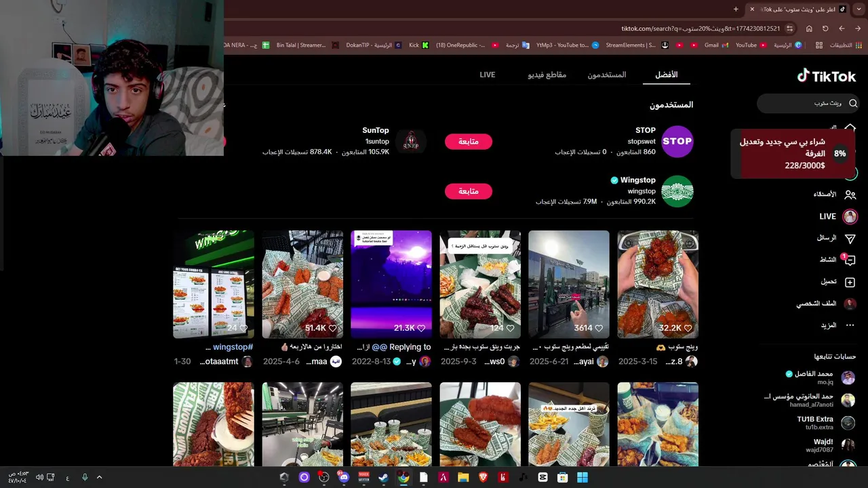
Task: Click the browser home icon
Action: pos(809,28)
